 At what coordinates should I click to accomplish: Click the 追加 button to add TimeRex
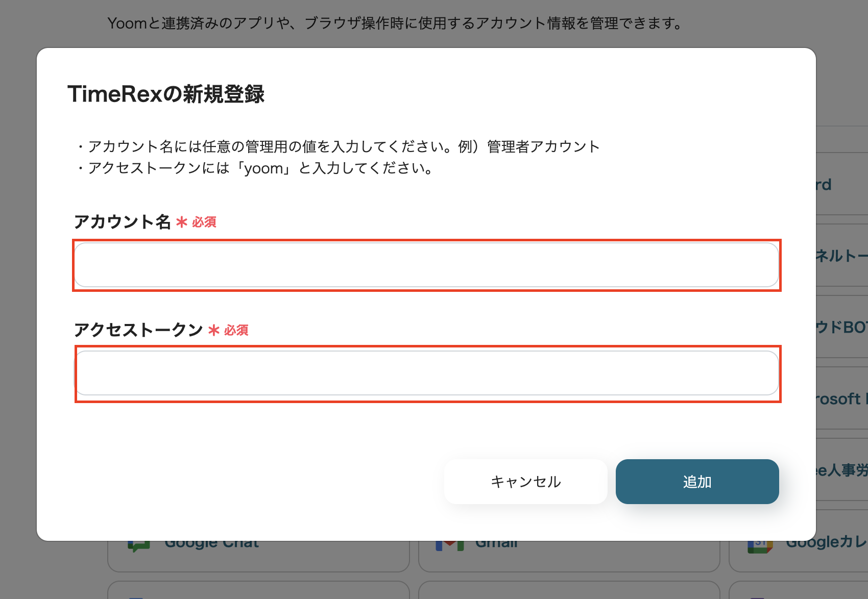pyautogui.click(x=696, y=481)
